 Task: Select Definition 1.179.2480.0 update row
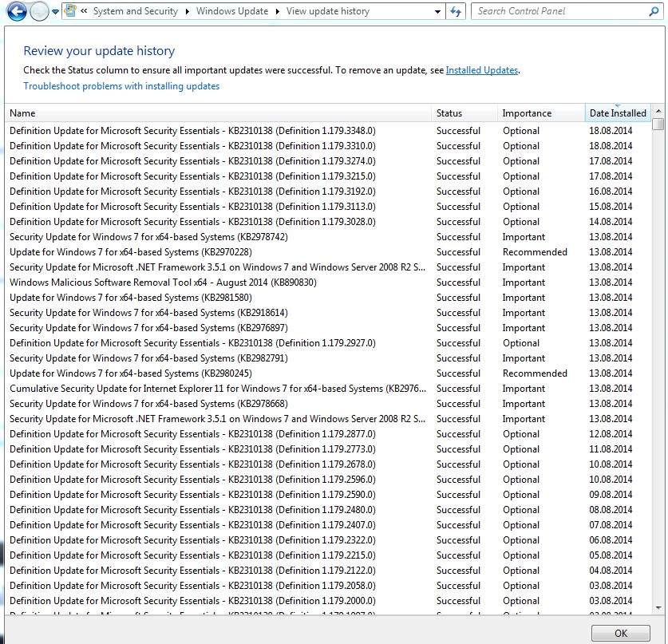328,510
